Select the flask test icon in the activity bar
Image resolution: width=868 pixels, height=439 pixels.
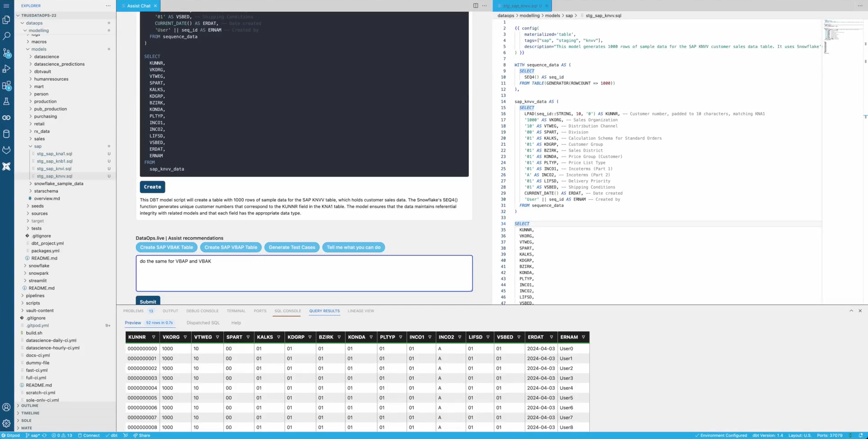click(6, 101)
